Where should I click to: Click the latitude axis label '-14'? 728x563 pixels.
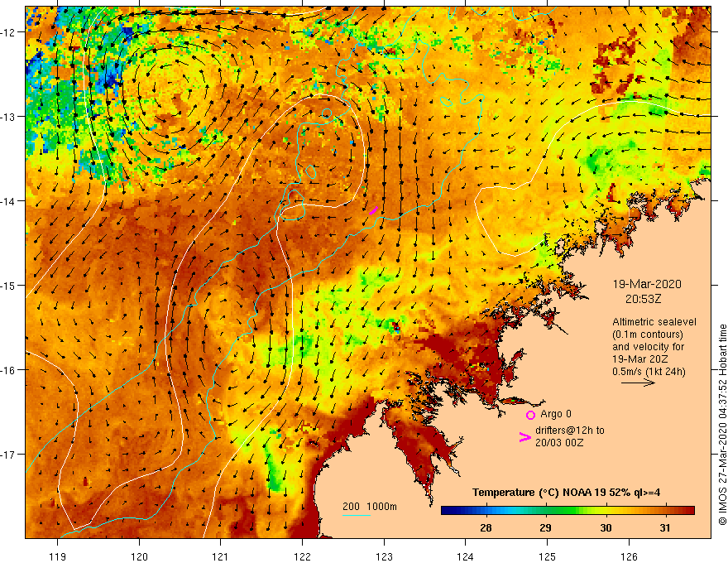click(9, 201)
